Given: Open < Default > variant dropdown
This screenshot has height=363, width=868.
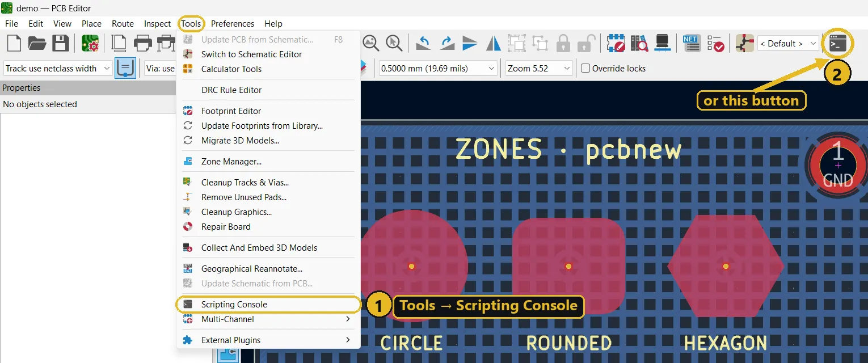Looking at the screenshot, I should pyautogui.click(x=788, y=44).
